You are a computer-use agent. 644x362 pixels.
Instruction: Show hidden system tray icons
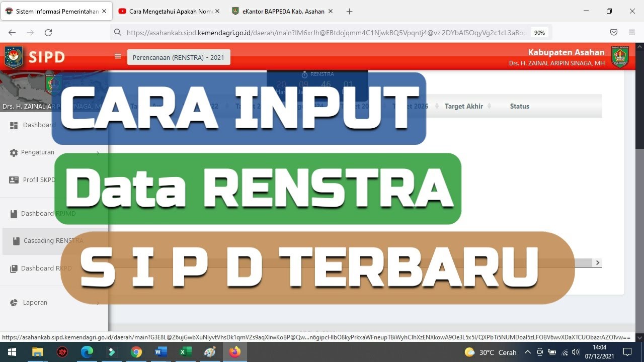pos(527,352)
